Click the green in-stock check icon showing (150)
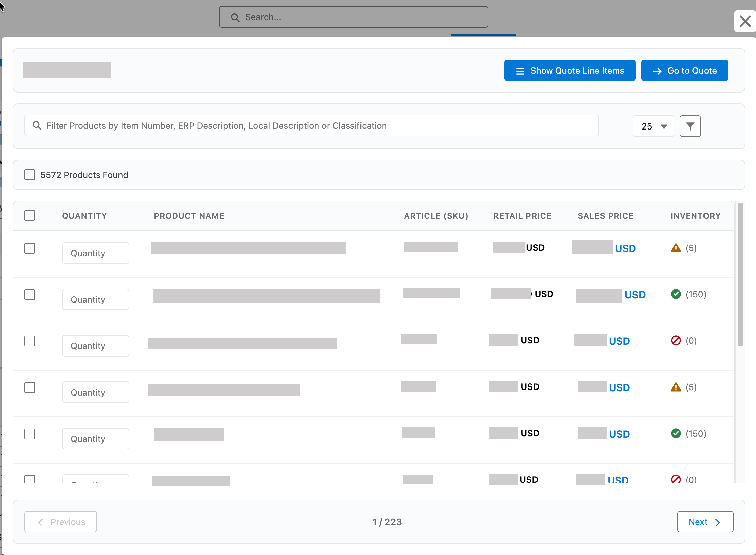Screen dimensions: 756x555 pyautogui.click(x=676, y=294)
